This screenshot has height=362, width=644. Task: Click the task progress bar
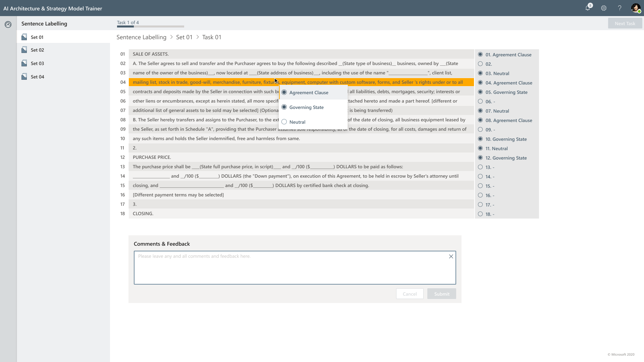[x=150, y=26]
